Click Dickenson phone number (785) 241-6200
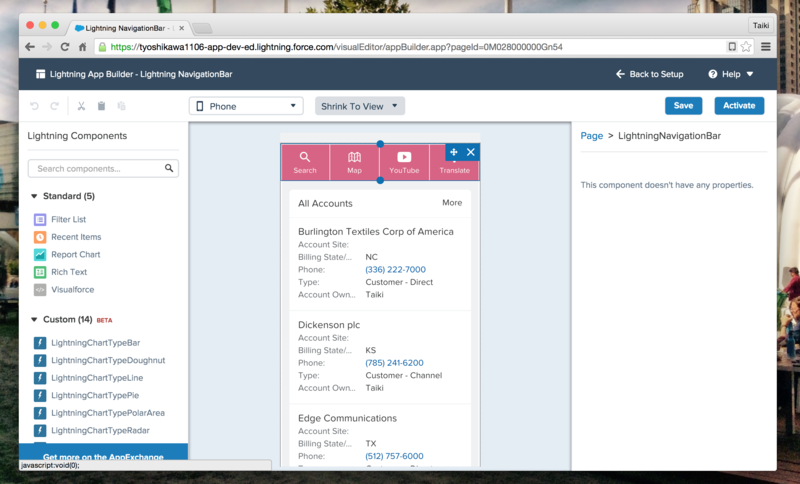800x484 pixels. pyautogui.click(x=394, y=363)
